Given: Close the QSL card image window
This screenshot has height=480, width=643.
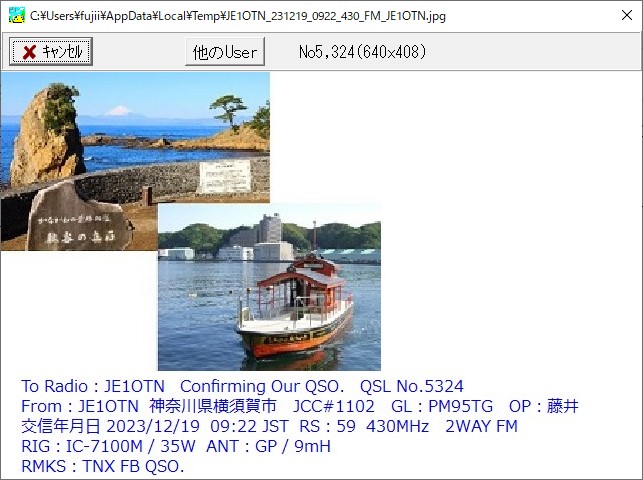Looking at the screenshot, I should 627,16.
